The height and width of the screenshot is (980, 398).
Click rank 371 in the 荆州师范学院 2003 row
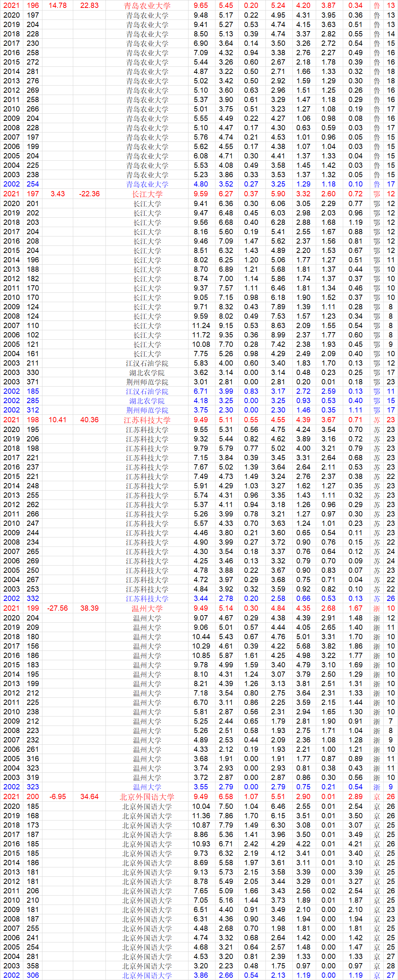coord(33,382)
